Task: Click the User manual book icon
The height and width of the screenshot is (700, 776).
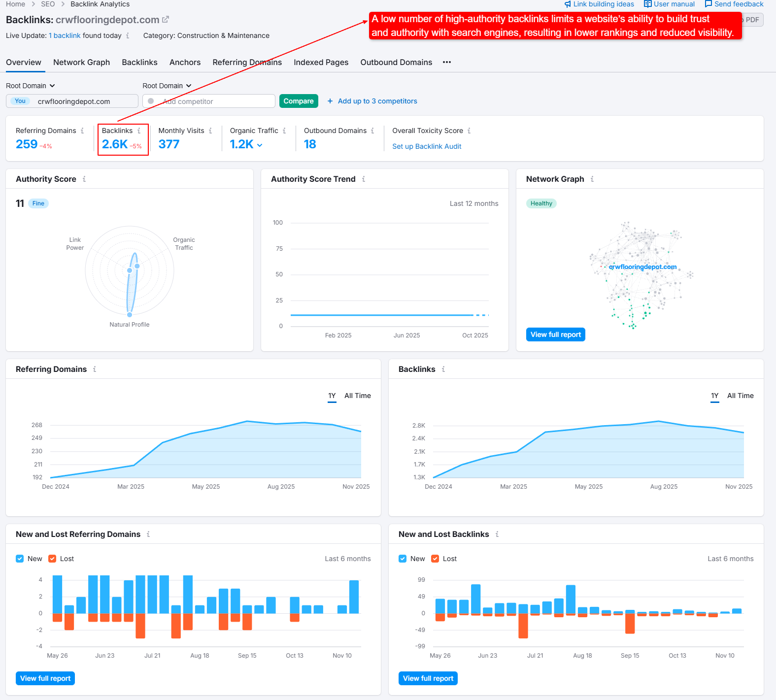Action: [x=647, y=4]
